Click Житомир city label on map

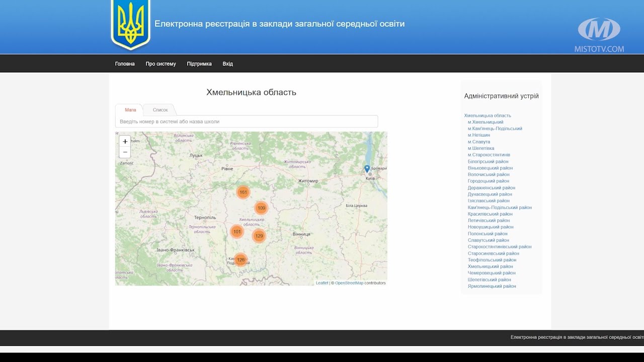pyautogui.click(x=308, y=181)
